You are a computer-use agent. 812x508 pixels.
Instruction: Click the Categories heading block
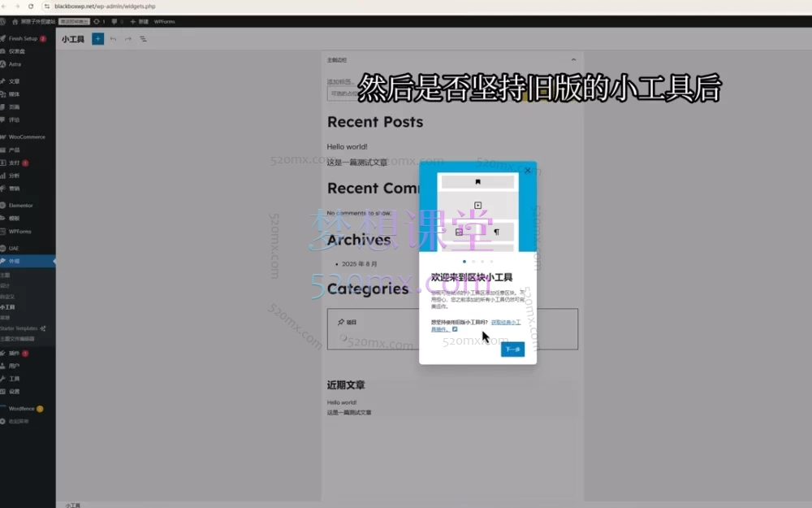pos(368,289)
